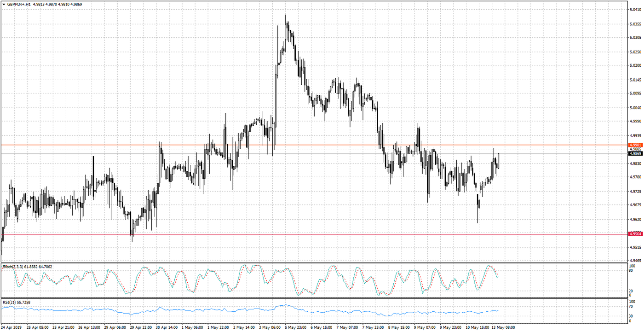This screenshot has width=644, height=332.
Task: Click the RSI(21) indicator label
Action: pos(10,302)
